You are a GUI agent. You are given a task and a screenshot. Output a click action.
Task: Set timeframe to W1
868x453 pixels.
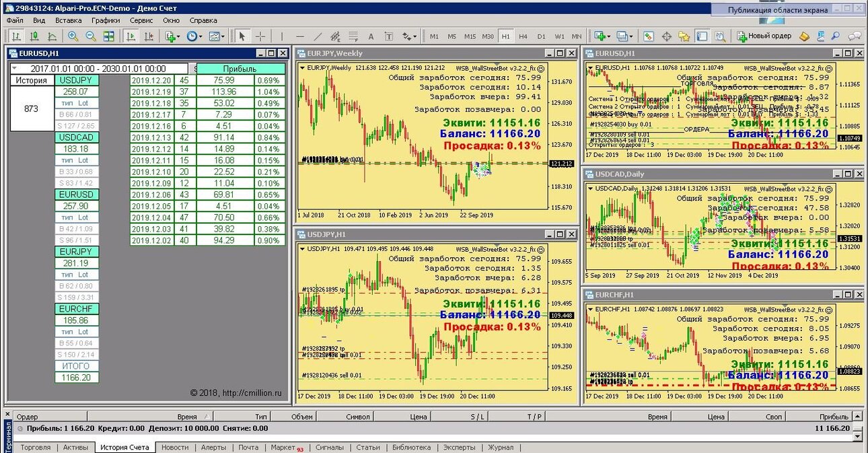559,36
